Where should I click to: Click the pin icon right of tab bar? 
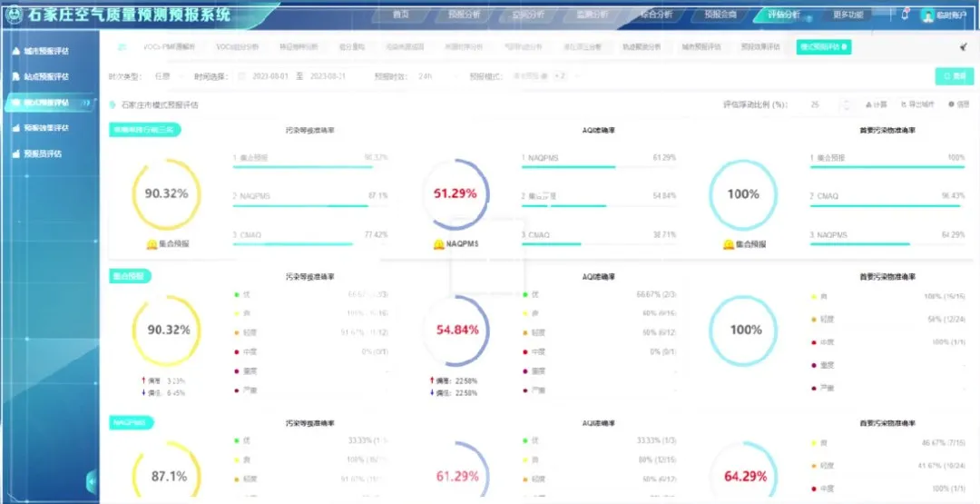pyautogui.click(x=963, y=47)
